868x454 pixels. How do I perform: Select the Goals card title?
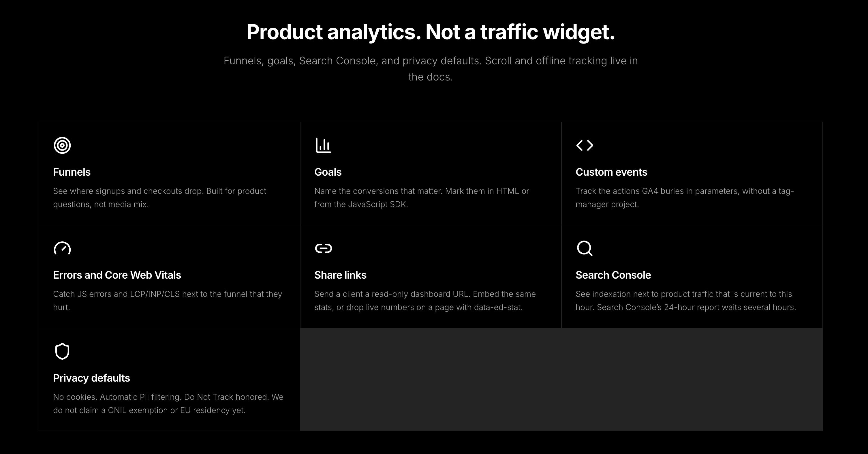coord(328,172)
